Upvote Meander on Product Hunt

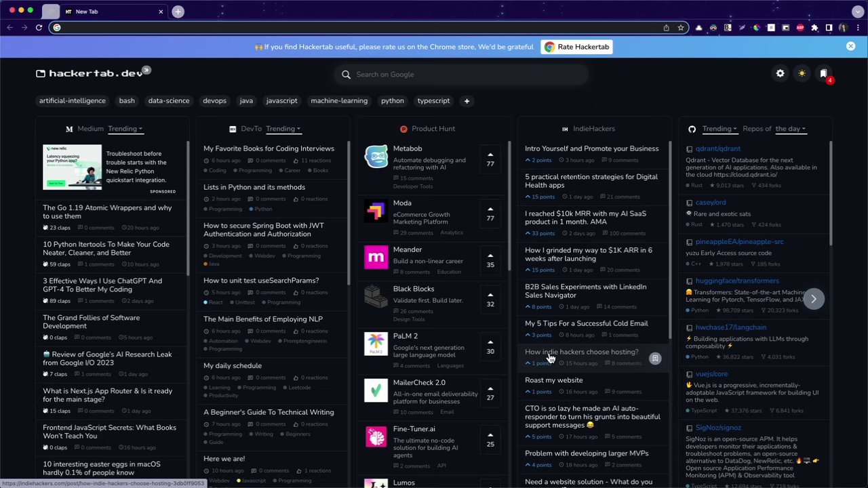(x=490, y=260)
